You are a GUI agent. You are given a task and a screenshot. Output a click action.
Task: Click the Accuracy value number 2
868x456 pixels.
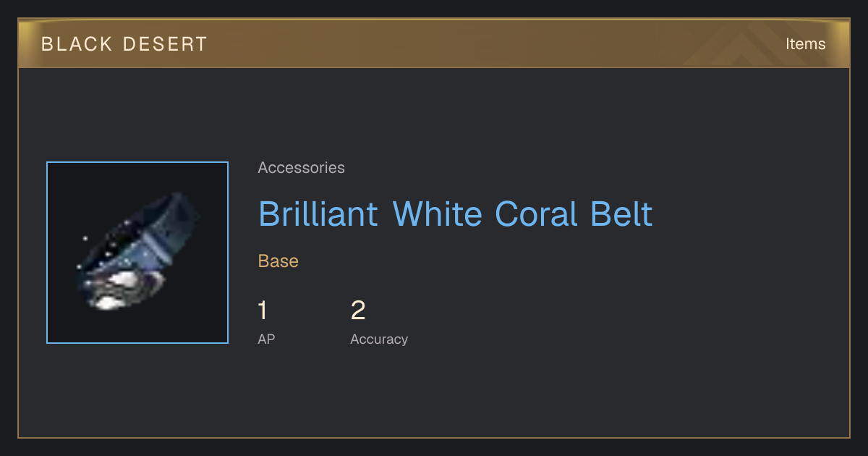[358, 311]
